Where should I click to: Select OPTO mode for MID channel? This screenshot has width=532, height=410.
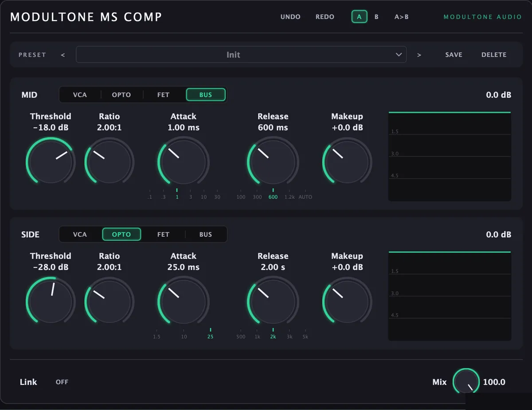[x=121, y=95]
